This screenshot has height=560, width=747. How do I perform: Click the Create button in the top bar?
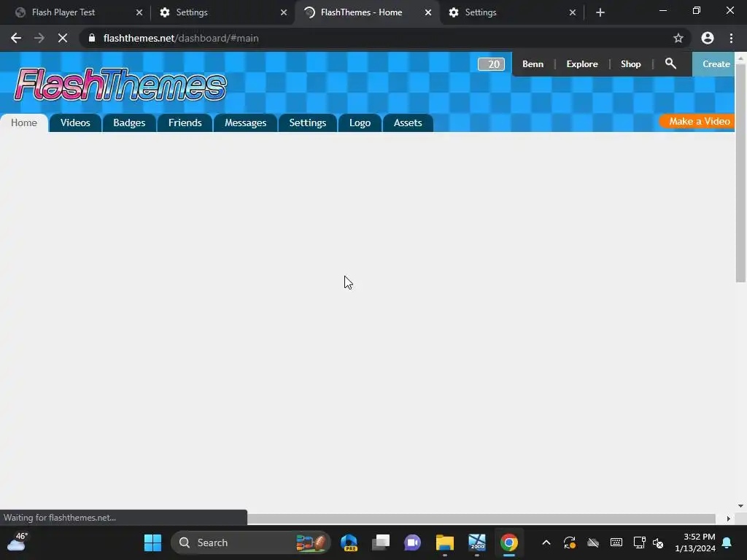[713, 64]
